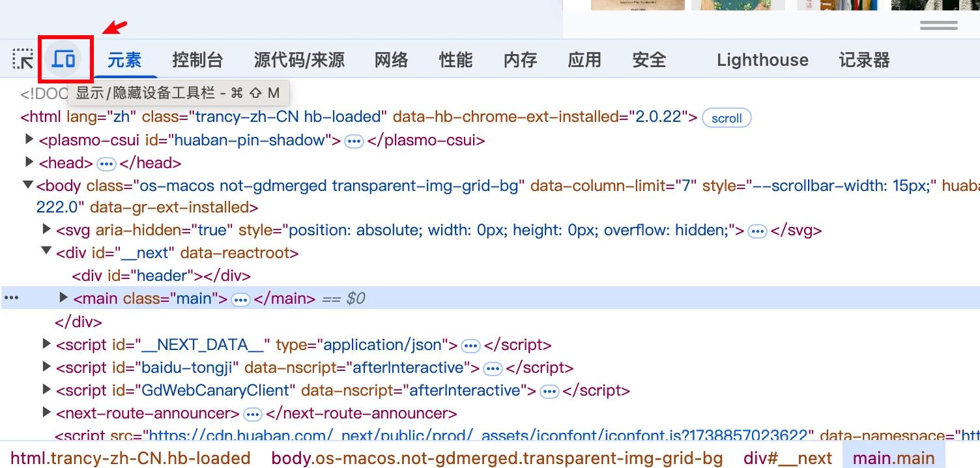Click the data-gr-ext-installed attribute text
The height and width of the screenshot is (468, 980).
169,208
